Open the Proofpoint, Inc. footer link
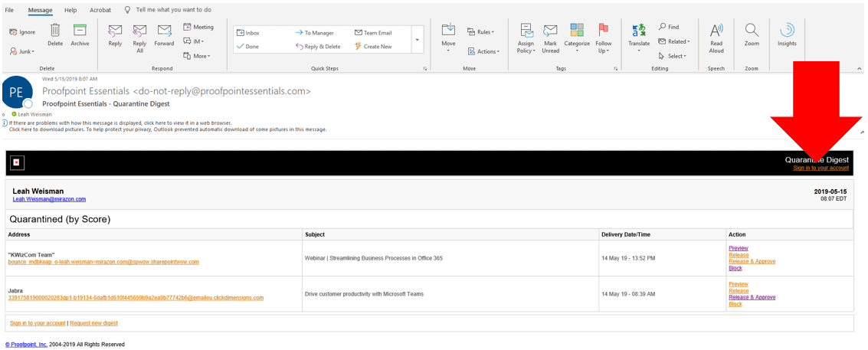The height and width of the screenshot is (350, 868). (27, 345)
